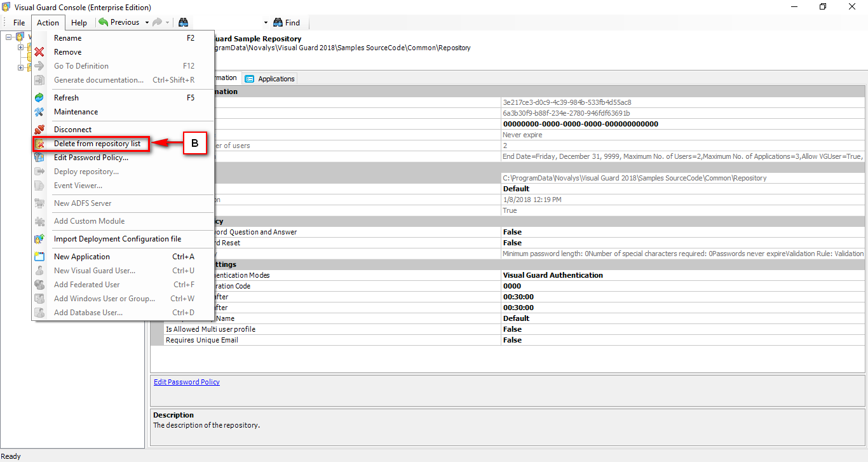Click the Import Deployment Configuration file icon
The height and width of the screenshot is (462, 868).
(x=39, y=239)
